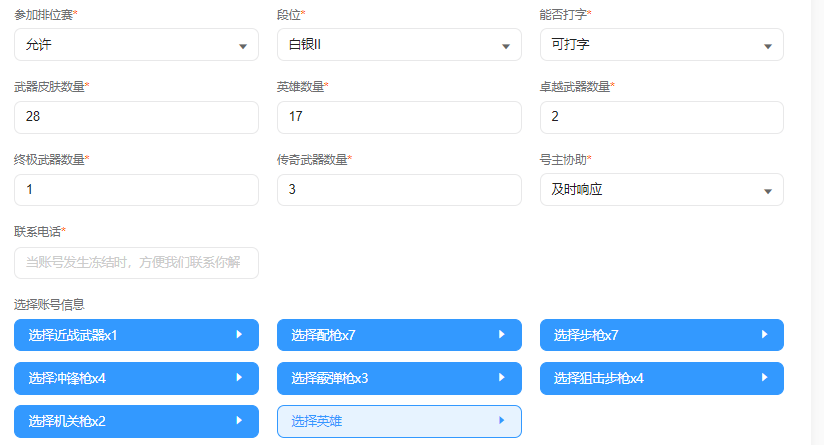Click the 选择狙击步枪x4 button
824x445 pixels.
click(661, 378)
